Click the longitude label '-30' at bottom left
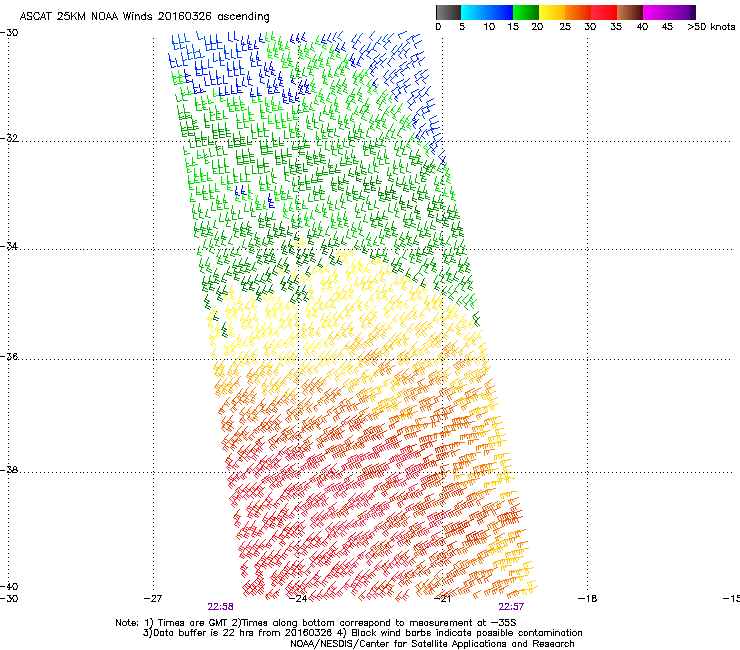 coord(9,599)
